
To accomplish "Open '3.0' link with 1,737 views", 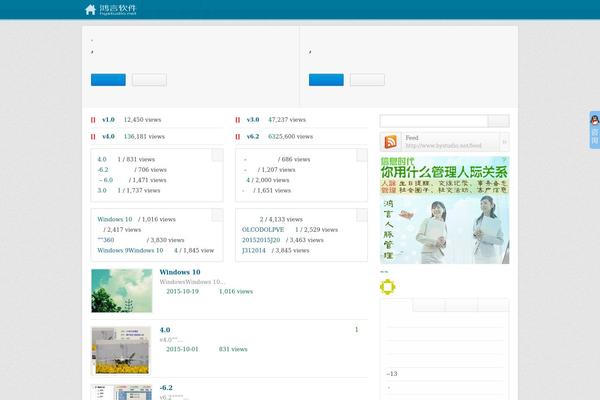I will coord(102,190).
